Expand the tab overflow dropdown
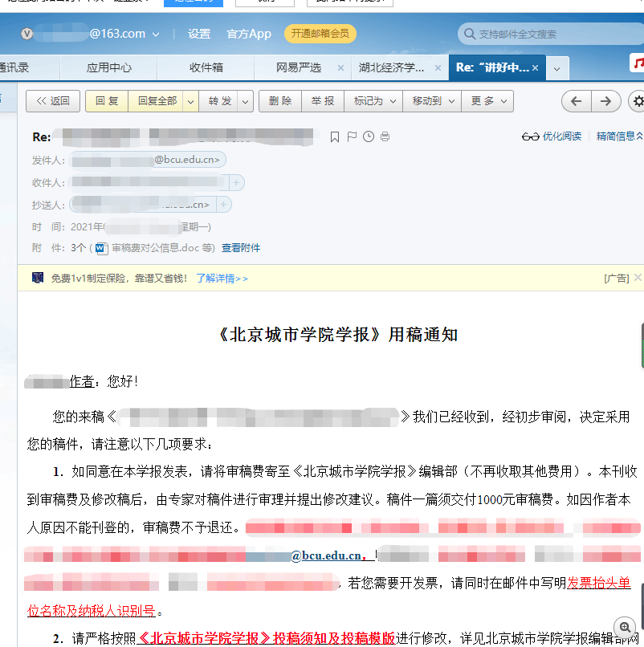 pyautogui.click(x=557, y=68)
